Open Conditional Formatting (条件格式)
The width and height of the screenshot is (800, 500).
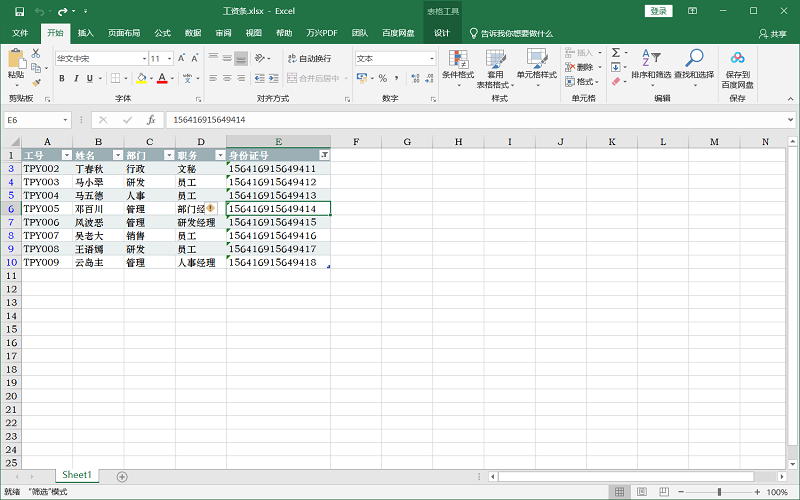[x=458, y=65]
